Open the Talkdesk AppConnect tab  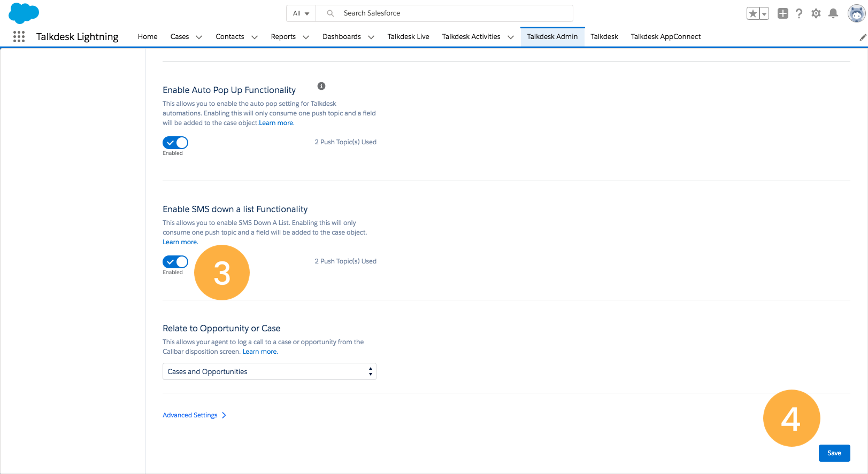click(666, 37)
